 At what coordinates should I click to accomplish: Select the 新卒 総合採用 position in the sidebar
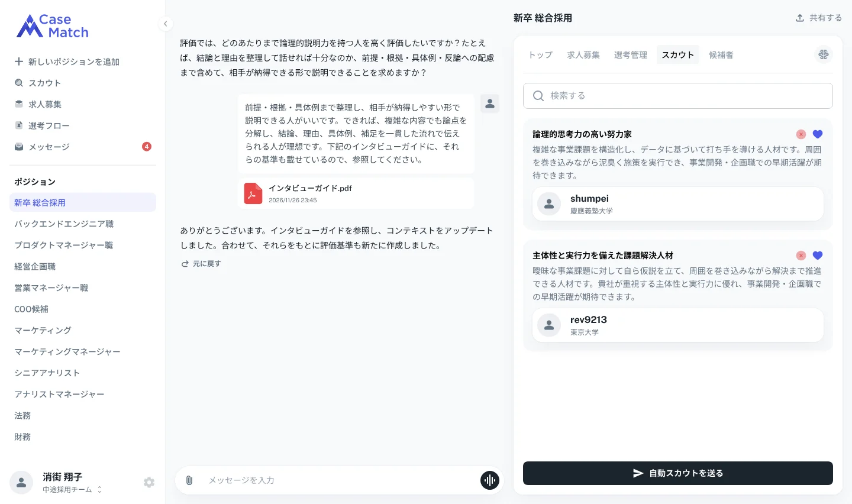pyautogui.click(x=83, y=202)
